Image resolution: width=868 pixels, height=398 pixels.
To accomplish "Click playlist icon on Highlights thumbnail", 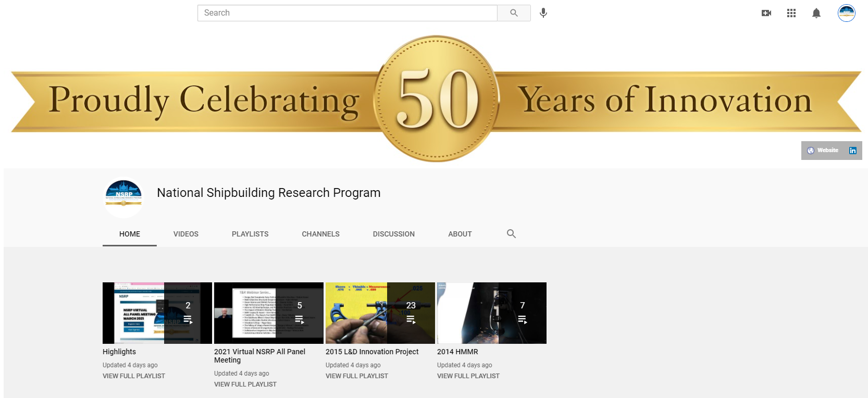I will (x=188, y=319).
